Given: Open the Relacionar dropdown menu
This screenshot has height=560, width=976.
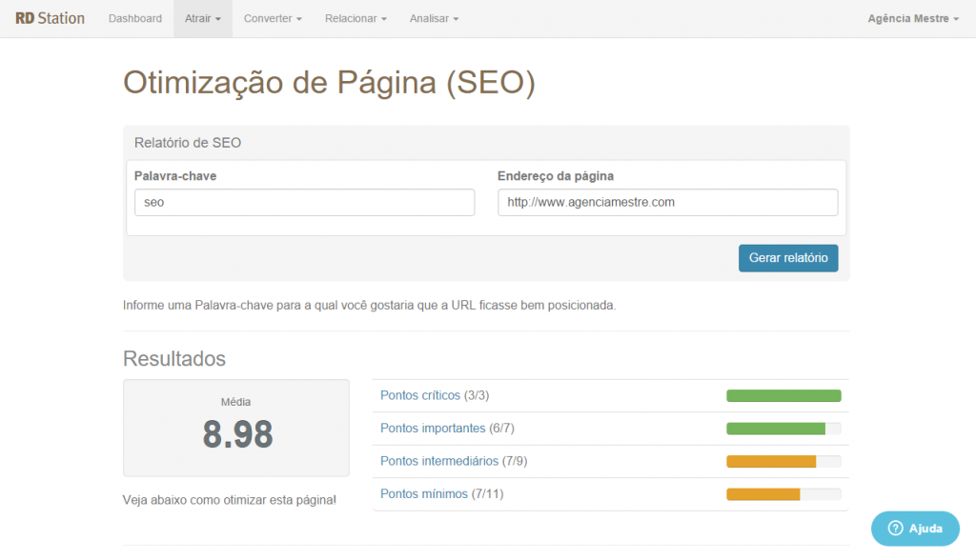Looking at the screenshot, I should pyautogui.click(x=356, y=18).
